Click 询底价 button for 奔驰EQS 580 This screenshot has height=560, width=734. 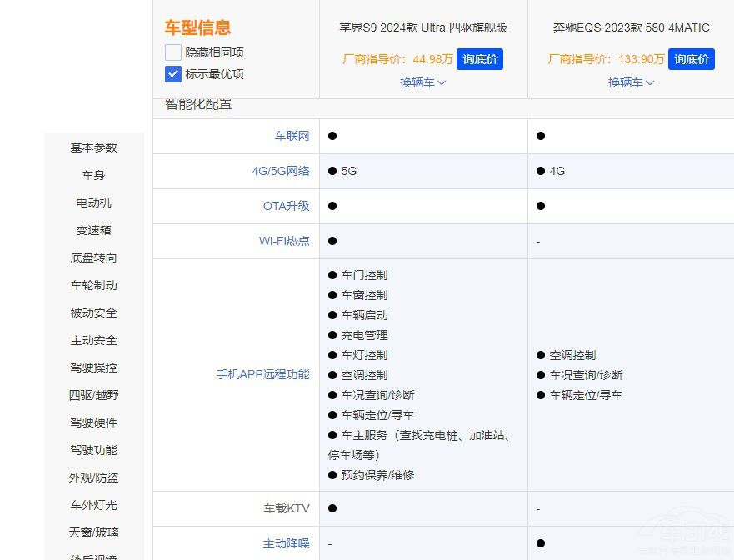tap(692, 59)
